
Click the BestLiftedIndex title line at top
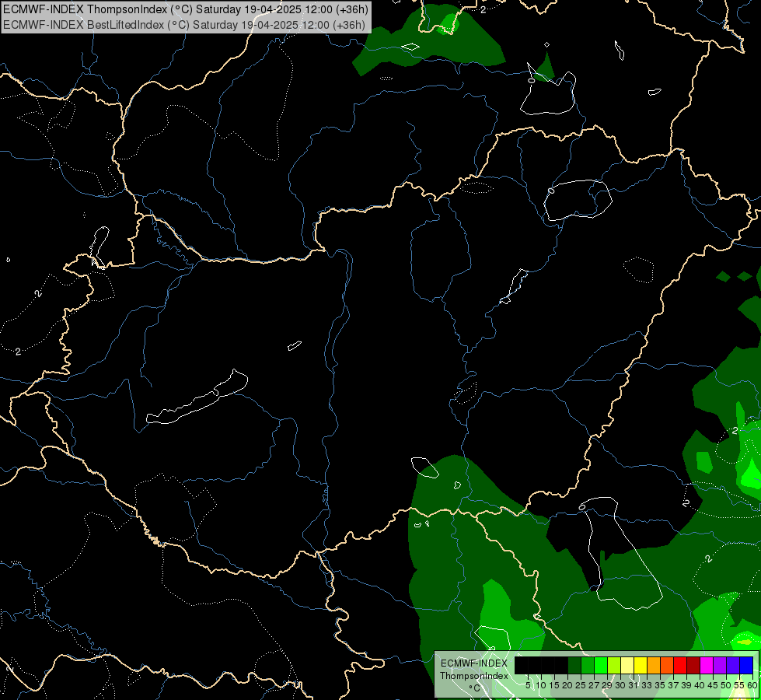(x=184, y=24)
